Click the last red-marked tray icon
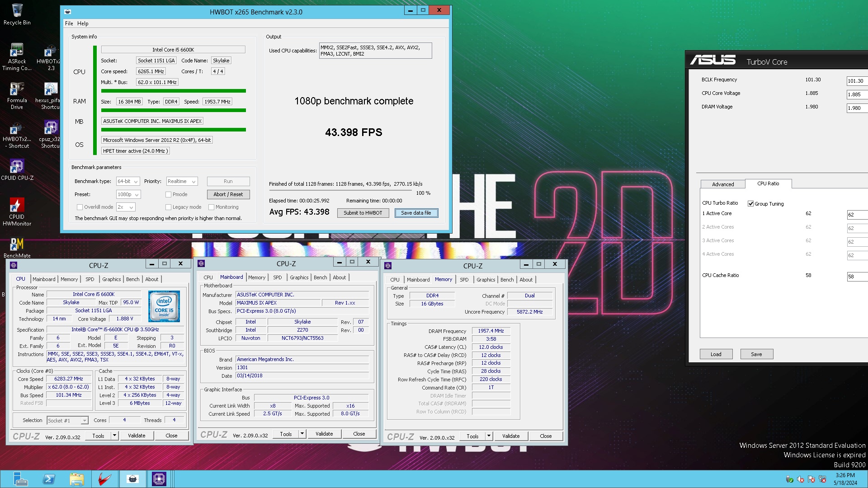This screenshot has width=868, height=488. tap(822, 479)
